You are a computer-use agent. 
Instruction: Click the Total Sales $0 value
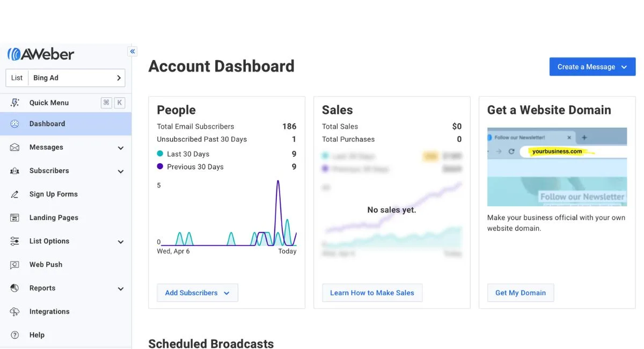[457, 127]
